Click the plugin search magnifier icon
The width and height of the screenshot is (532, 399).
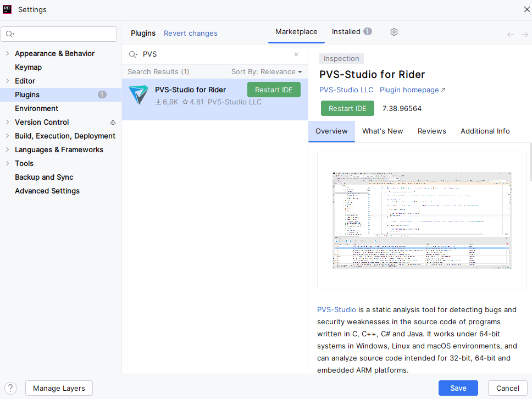132,54
